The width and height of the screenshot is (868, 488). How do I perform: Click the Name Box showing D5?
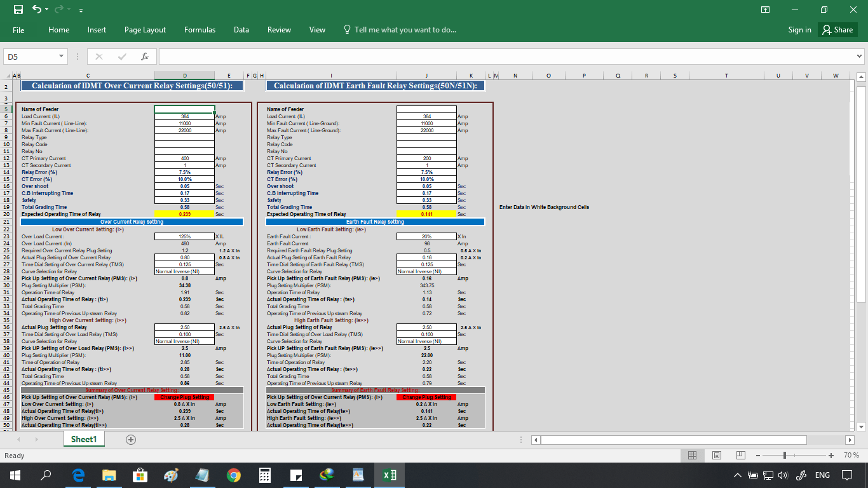pyautogui.click(x=31, y=57)
